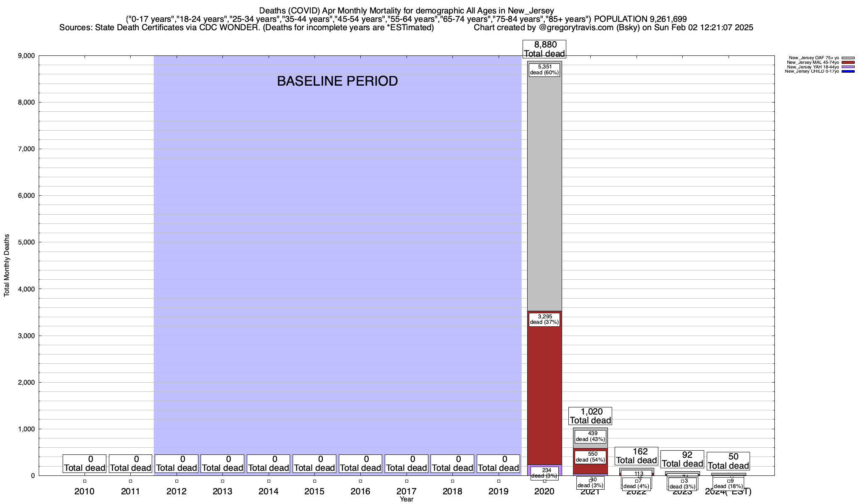The width and height of the screenshot is (861, 504).
Task: Click the 5,351 dead (60%) segment label
Action: coord(544,69)
